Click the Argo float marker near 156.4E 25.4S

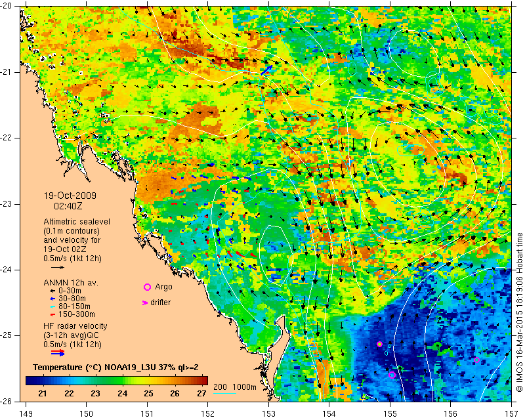477,360
